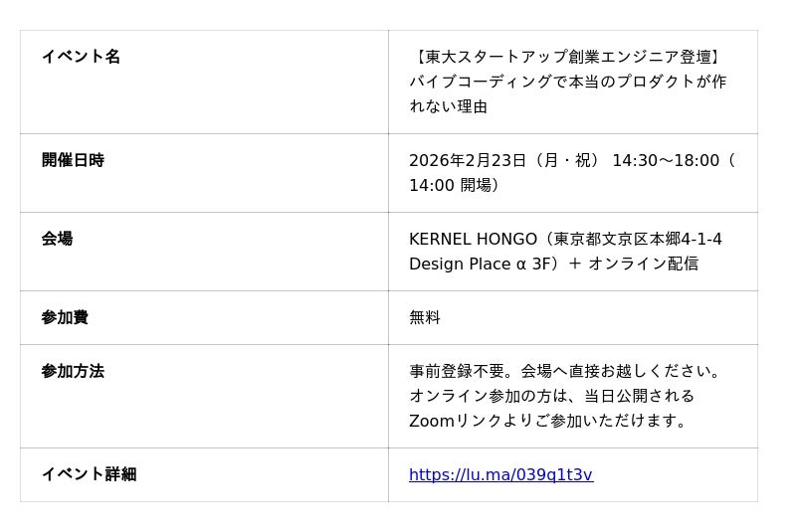
Task: Click the 参加方法 row label
Action: pos(73,371)
